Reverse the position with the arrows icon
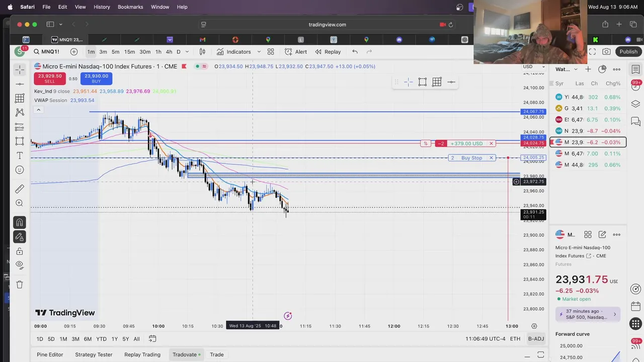 426,143
